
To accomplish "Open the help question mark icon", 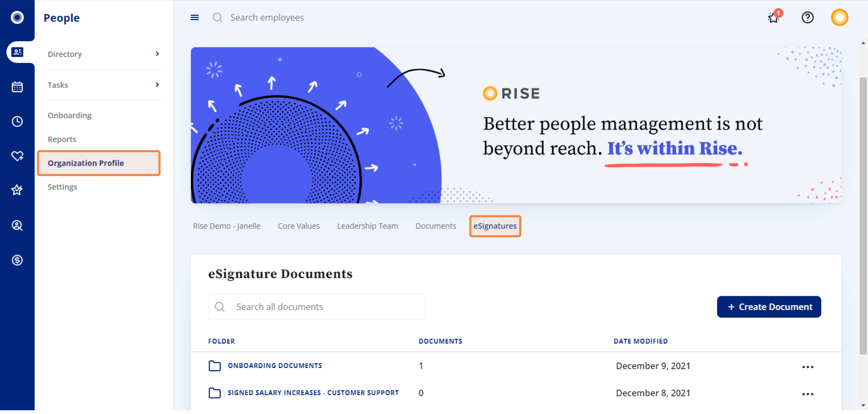I will point(808,18).
